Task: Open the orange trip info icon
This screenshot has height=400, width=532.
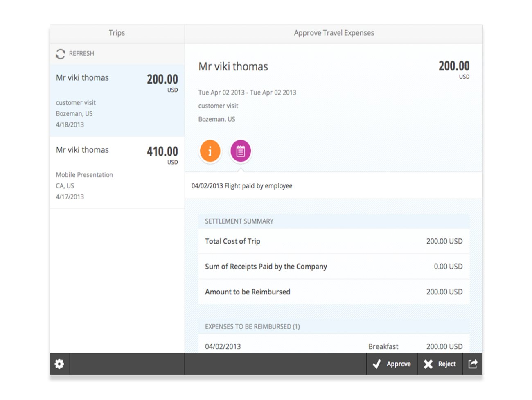Action: pyautogui.click(x=210, y=151)
